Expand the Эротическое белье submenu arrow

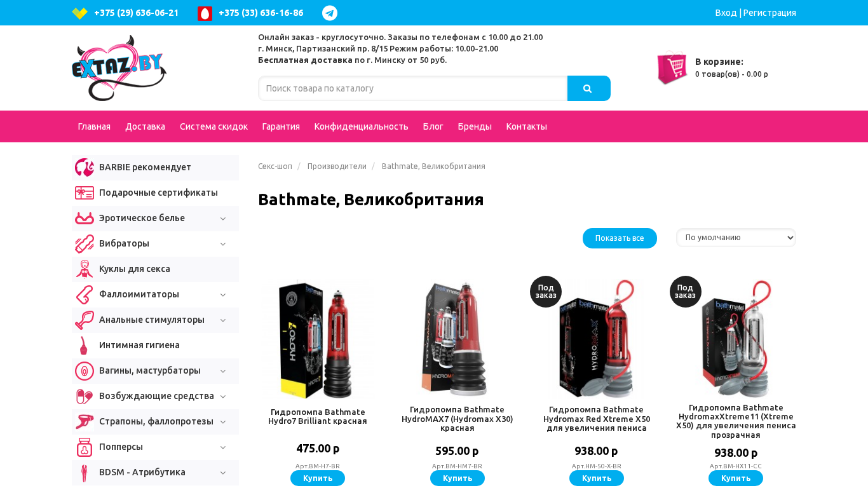(223, 219)
